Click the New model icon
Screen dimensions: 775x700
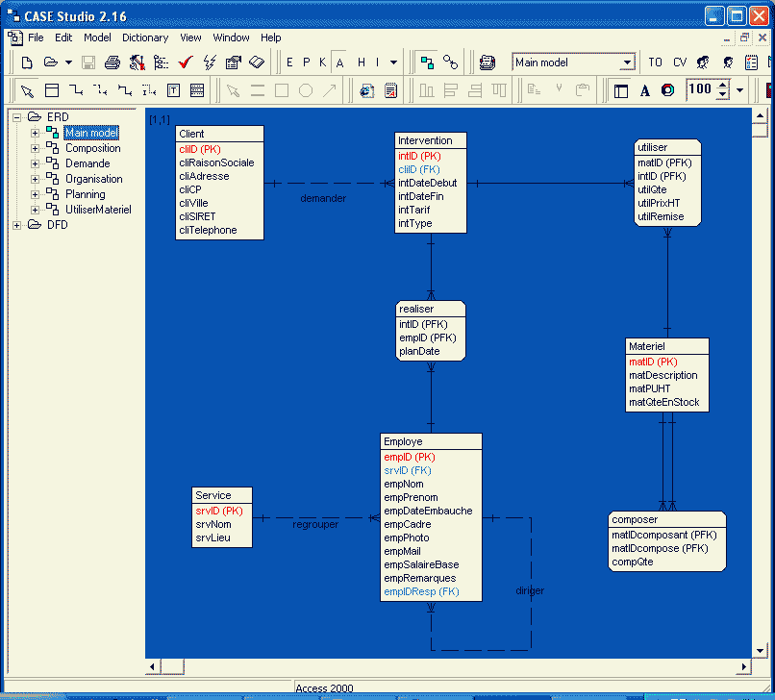[x=27, y=62]
